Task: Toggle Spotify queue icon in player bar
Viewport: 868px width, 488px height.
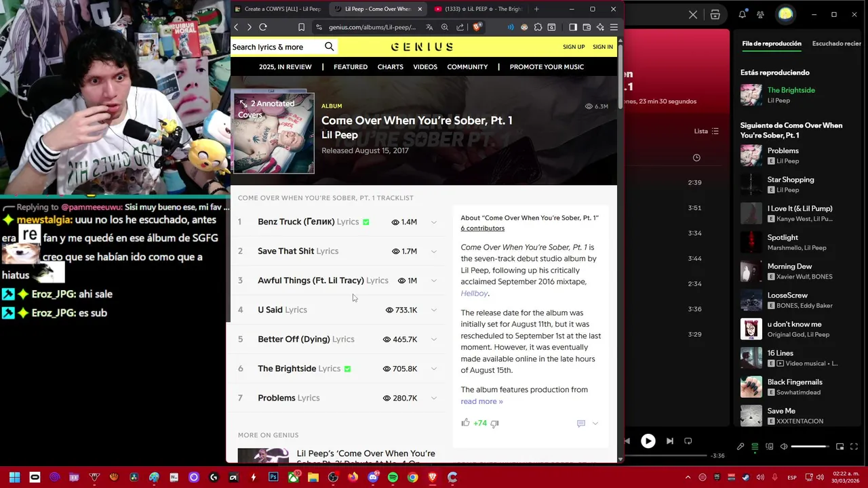Action: click(755, 447)
